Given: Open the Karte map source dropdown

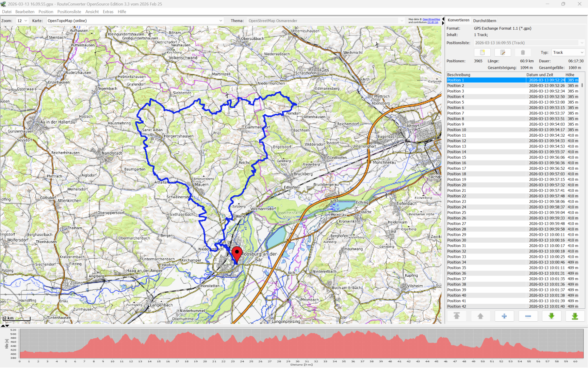Looking at the screenshot, I should (135, 21).
